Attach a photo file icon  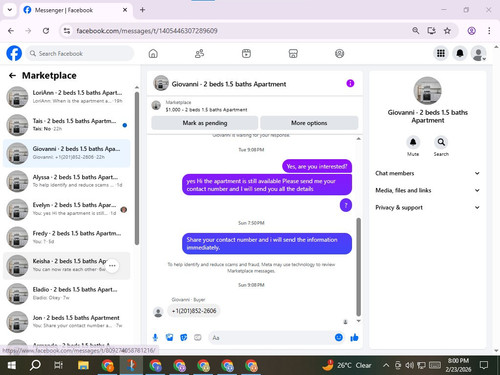[169, 338]
